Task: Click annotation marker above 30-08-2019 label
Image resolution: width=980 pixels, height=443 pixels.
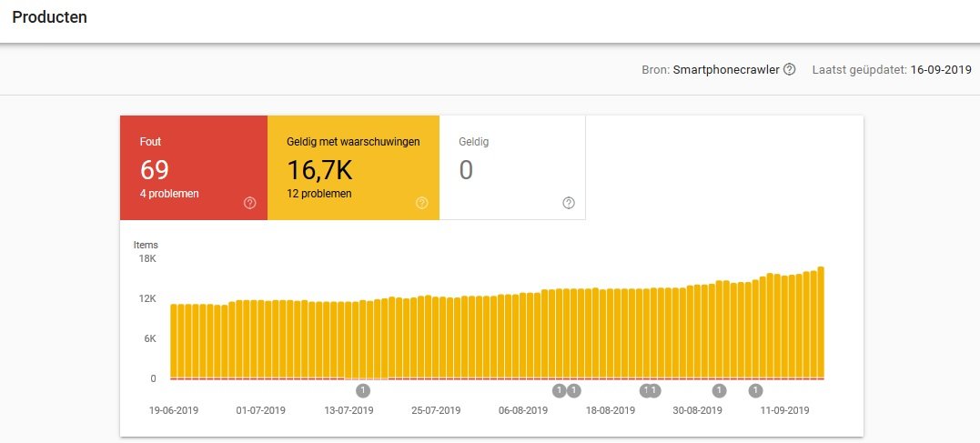Action: point(720,390)
